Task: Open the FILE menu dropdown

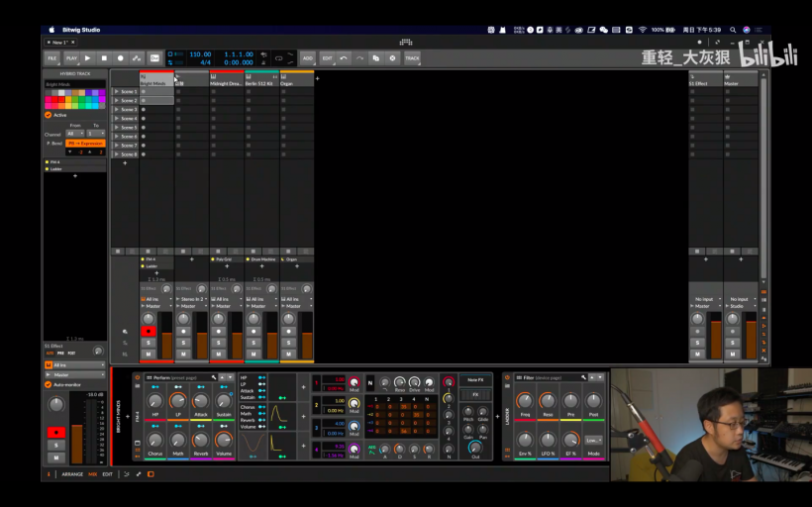Action: click(x=52, y=58)
